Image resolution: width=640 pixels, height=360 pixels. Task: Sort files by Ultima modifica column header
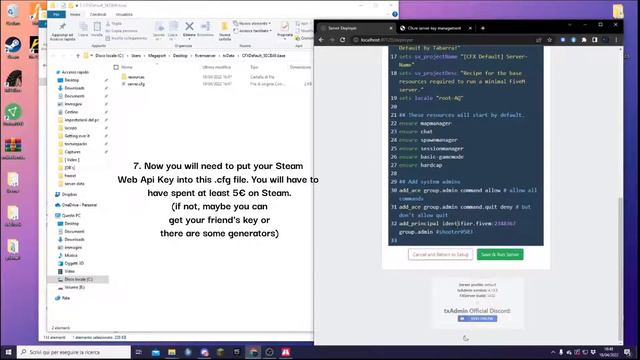(216, 67)
